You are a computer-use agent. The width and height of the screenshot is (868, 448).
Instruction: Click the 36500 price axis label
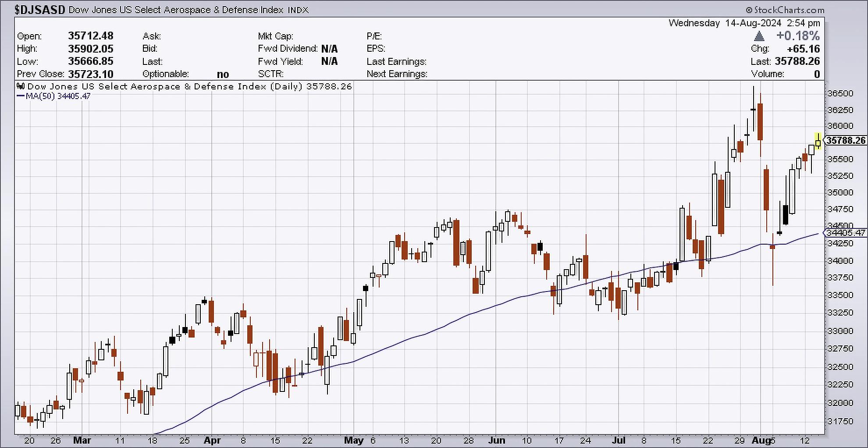840,93
